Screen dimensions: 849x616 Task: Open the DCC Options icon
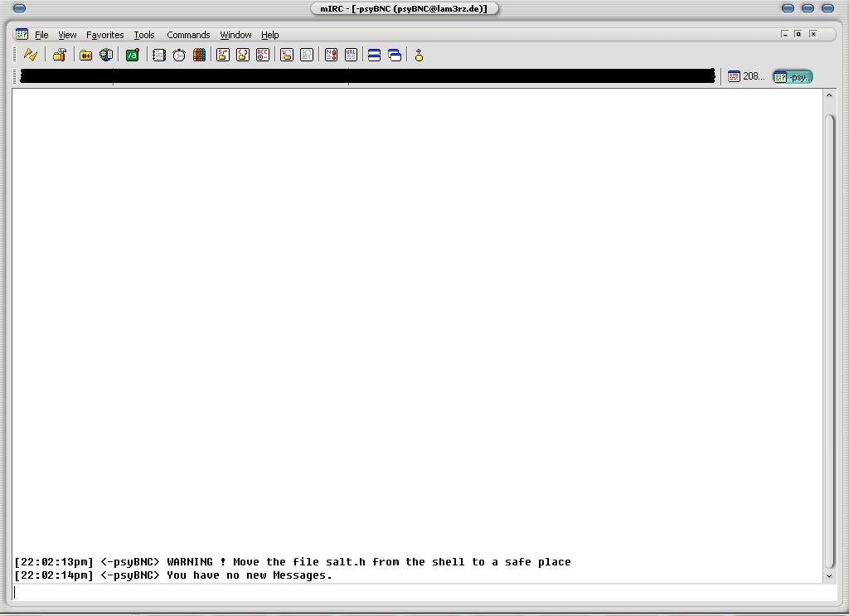click(263, 55)
